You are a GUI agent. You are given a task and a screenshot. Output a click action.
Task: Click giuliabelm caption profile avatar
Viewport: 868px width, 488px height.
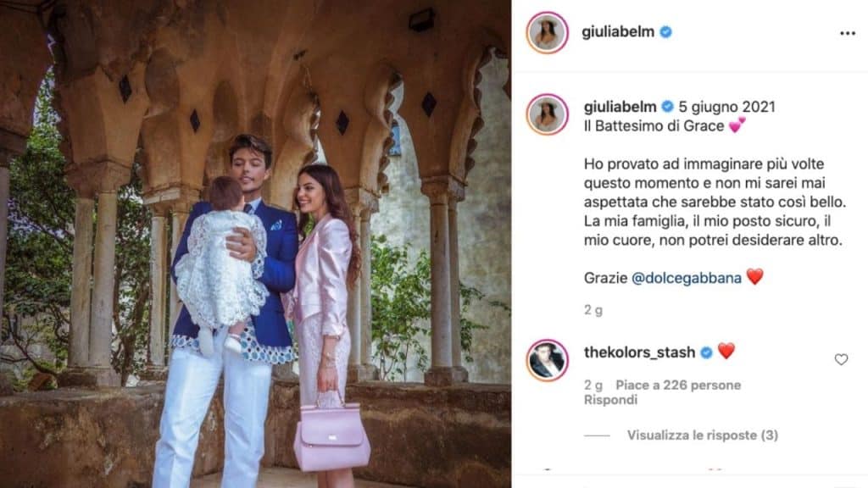tap(547, 114)
